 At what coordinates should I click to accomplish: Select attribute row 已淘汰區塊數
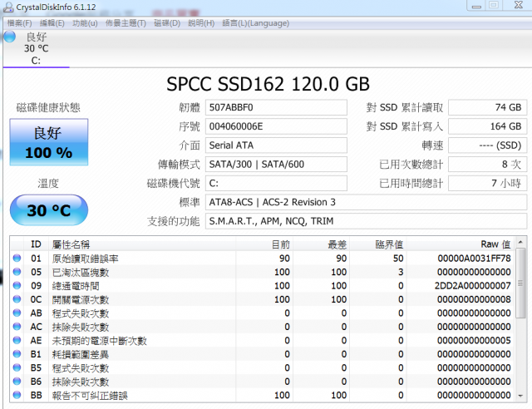point(263,272)
